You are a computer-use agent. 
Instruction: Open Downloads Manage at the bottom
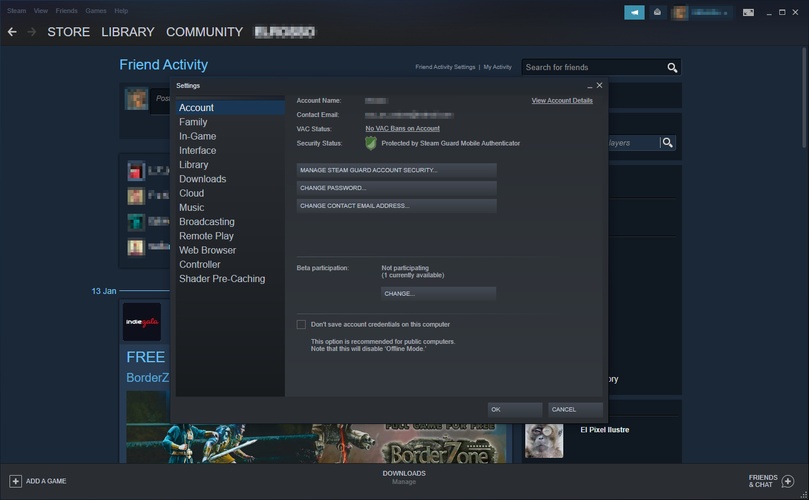pyautogui.click(x=404, y=482)
